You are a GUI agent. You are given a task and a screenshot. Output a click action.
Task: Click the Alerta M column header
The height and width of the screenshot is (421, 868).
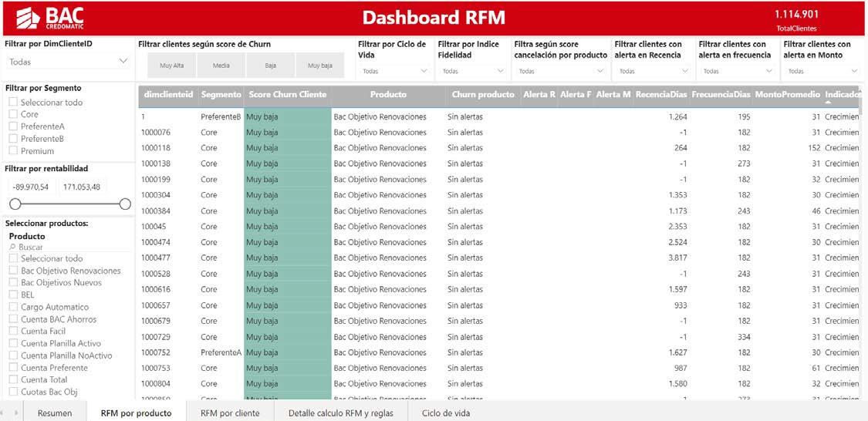click(x=613, y=95)
